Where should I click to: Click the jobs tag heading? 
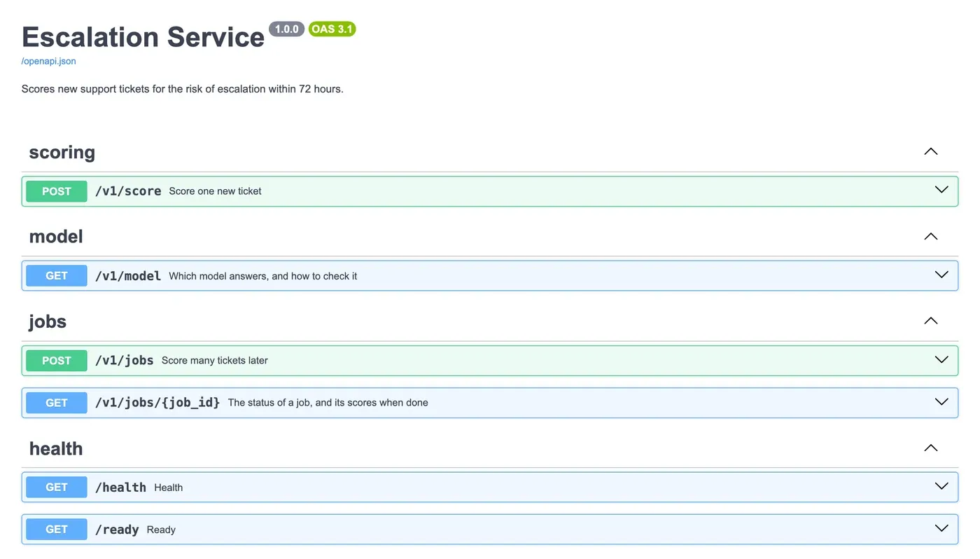pos(48,322)
